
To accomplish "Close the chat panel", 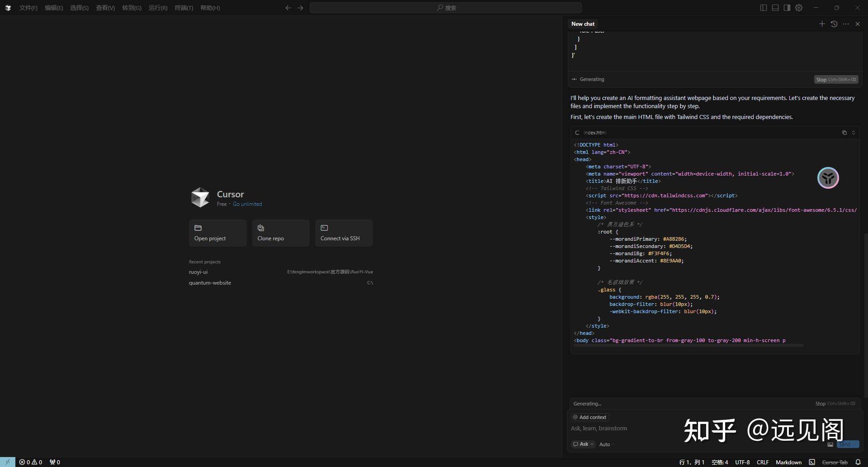I will pos(858,24).
